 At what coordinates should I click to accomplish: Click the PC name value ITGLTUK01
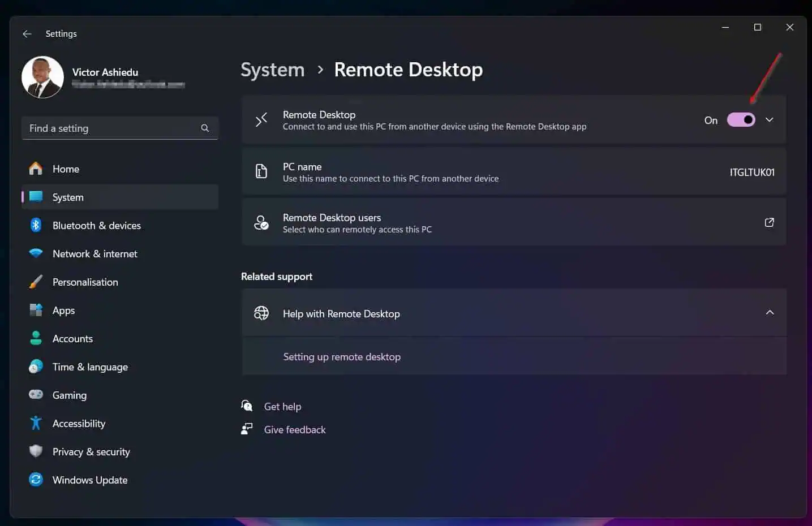coord(752,172)
